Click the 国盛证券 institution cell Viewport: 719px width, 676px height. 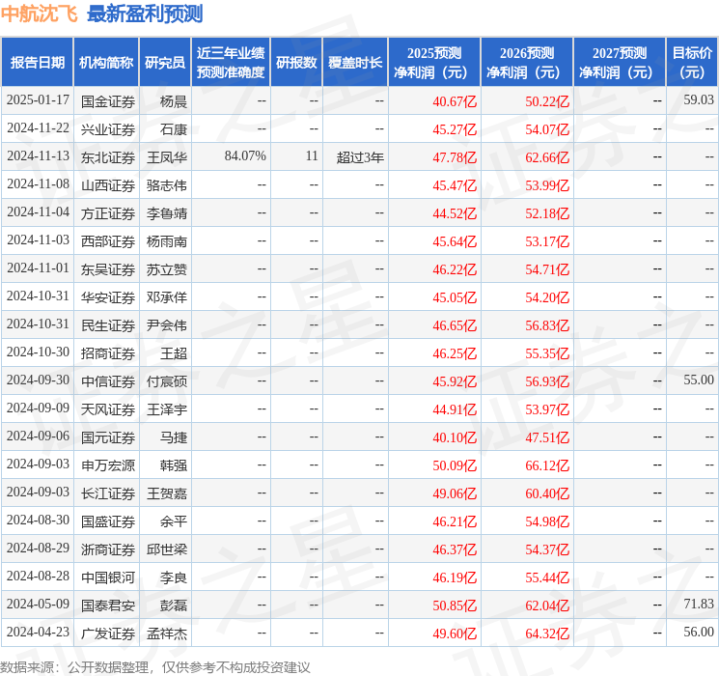point(108,521)
